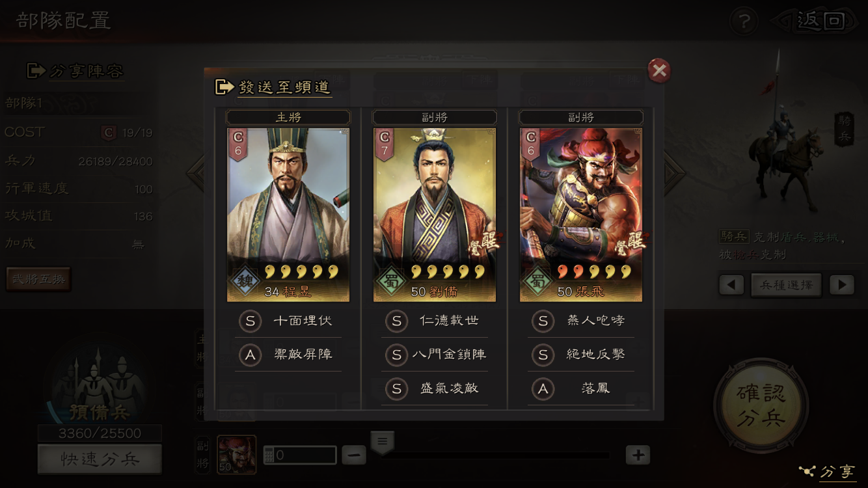The image size is (868, 488).
Task: Click the next troop type arrow
Action: [x=842, y=285]
